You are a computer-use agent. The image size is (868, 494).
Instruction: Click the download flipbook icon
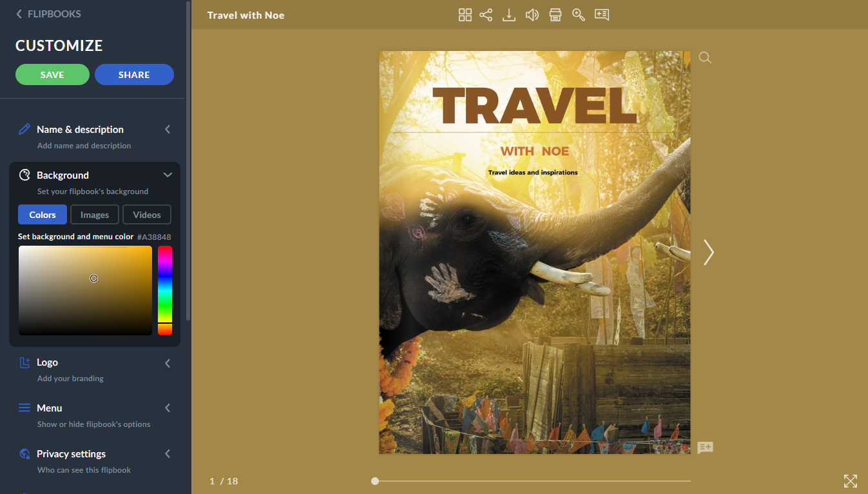(509, 15)
